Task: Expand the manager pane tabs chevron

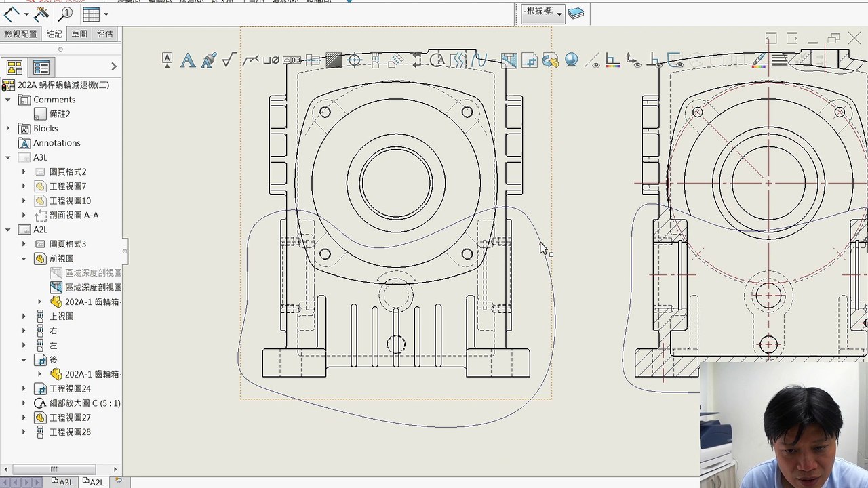Action: coord(113,66)
